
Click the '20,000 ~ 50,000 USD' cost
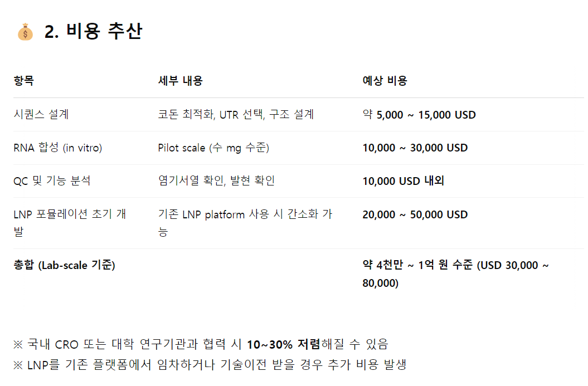click(x=415, y=214)
